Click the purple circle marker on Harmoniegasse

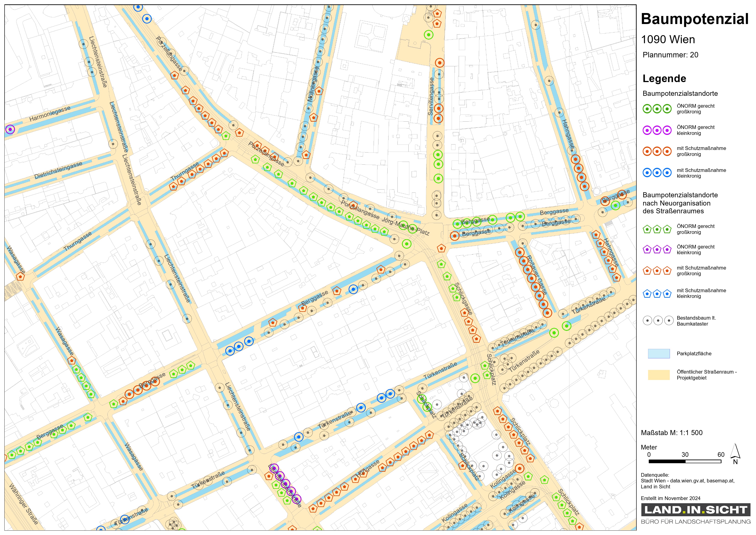[10, 129]
